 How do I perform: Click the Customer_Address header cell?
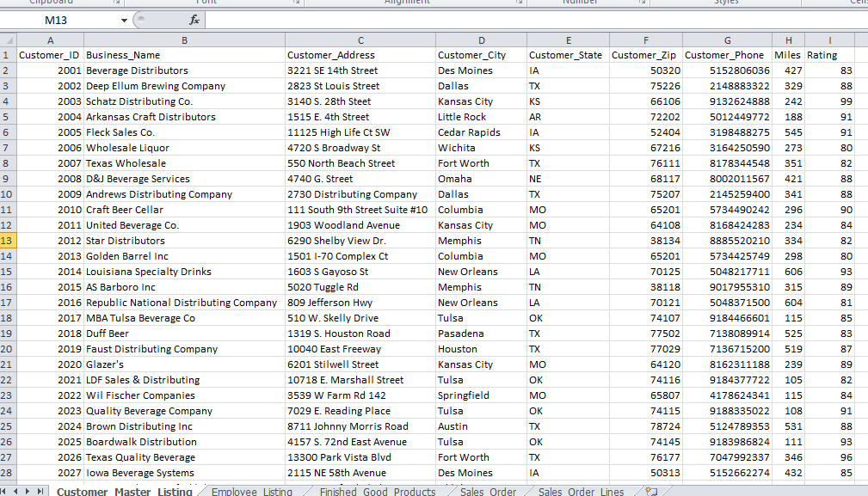point(360,55)
